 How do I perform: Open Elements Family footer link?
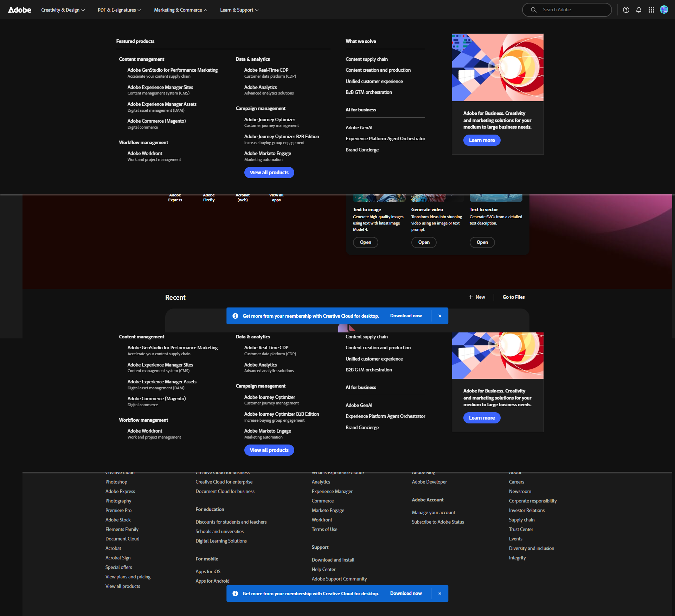point(122,529)
